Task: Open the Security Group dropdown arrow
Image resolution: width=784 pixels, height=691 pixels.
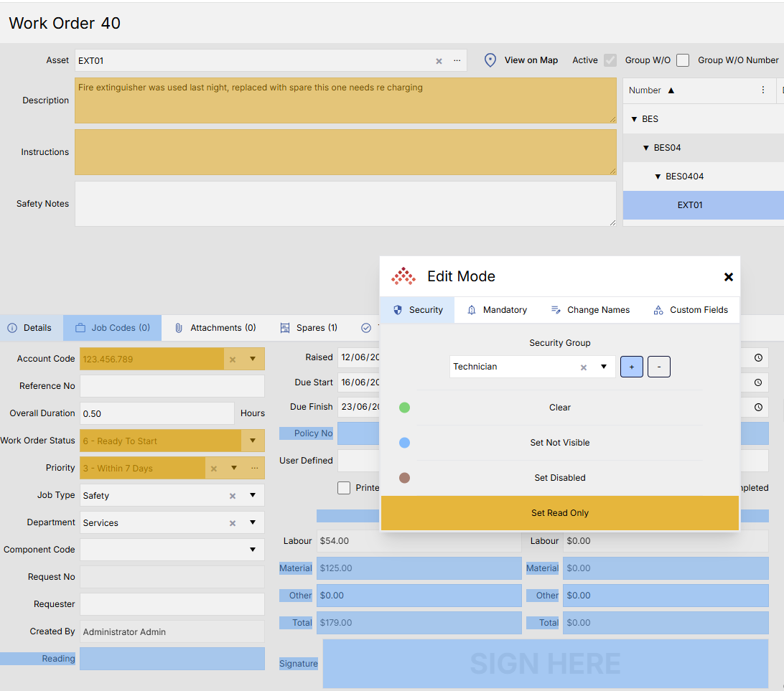Action: point(604,367)
